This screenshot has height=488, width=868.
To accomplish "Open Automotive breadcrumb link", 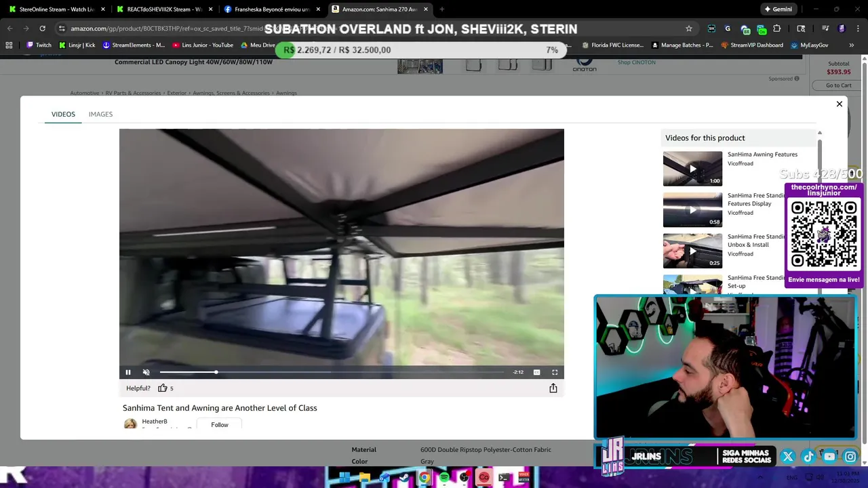I will coord(85,93).
